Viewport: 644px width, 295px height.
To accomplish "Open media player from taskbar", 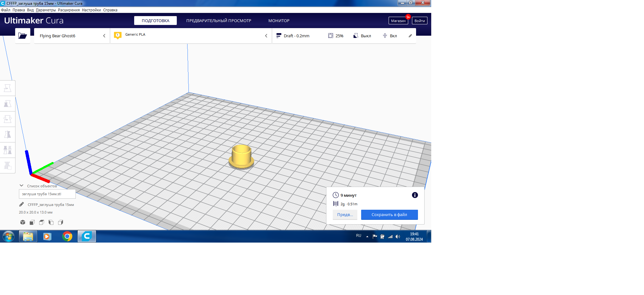I will 47,236.
